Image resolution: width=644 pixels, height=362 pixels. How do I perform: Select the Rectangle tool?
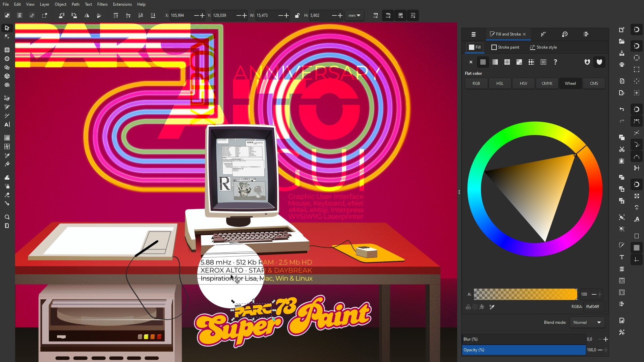pos(7,50)
